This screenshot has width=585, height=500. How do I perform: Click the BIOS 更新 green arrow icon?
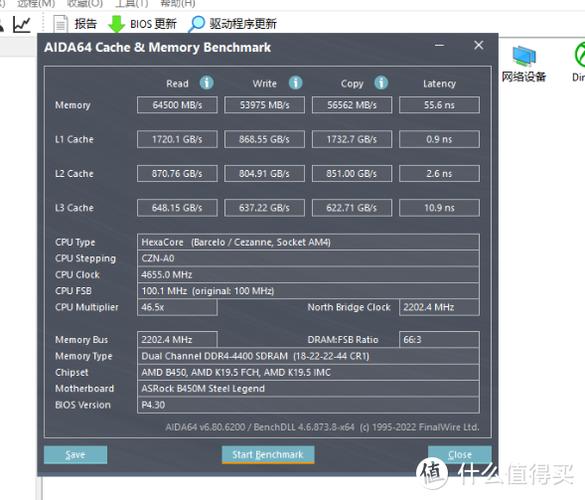pos(116,24)
